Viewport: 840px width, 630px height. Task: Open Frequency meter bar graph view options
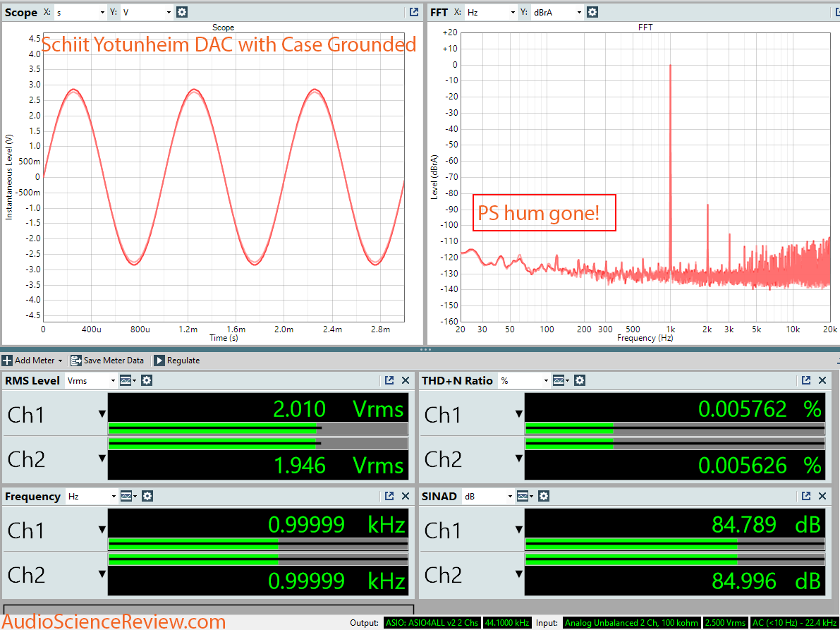pos(128,496)
